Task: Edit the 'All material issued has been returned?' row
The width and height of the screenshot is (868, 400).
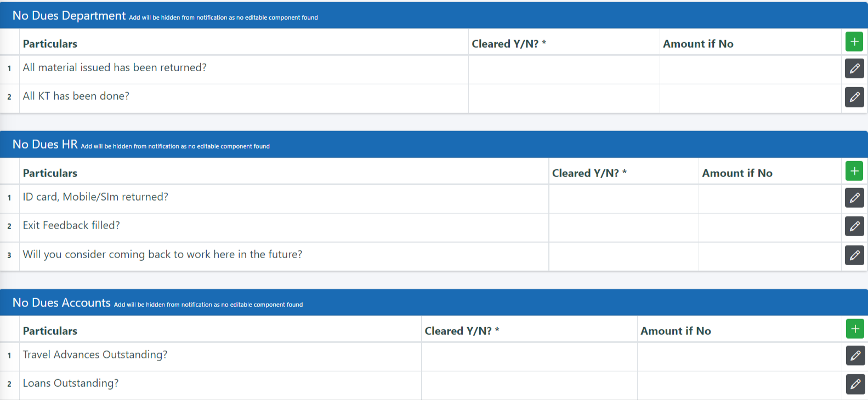Action: tap(854, 68)
